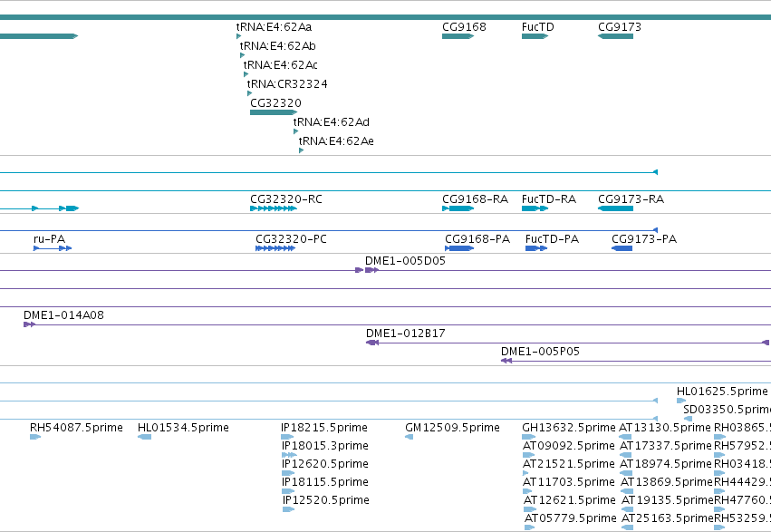This screenshot has width=771, height=532.
Task: Select the tRNA:E4:62Ae label
Action: coord(336,141)
